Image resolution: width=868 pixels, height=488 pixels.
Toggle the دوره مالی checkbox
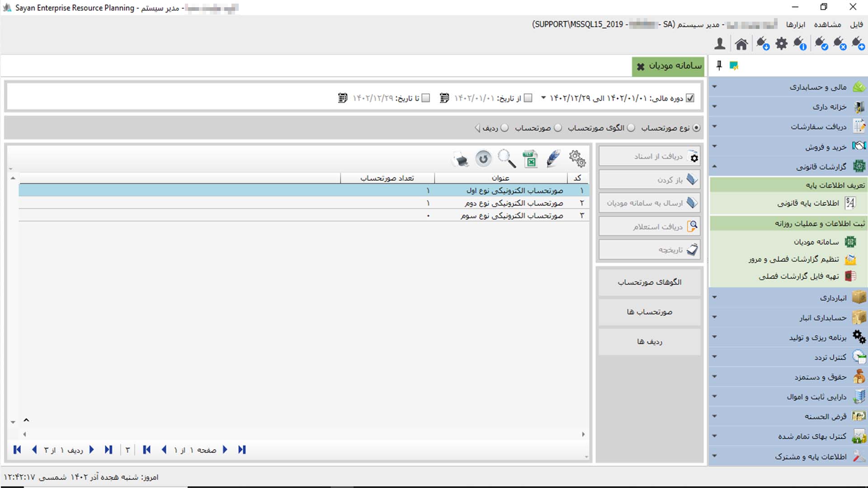690,98
